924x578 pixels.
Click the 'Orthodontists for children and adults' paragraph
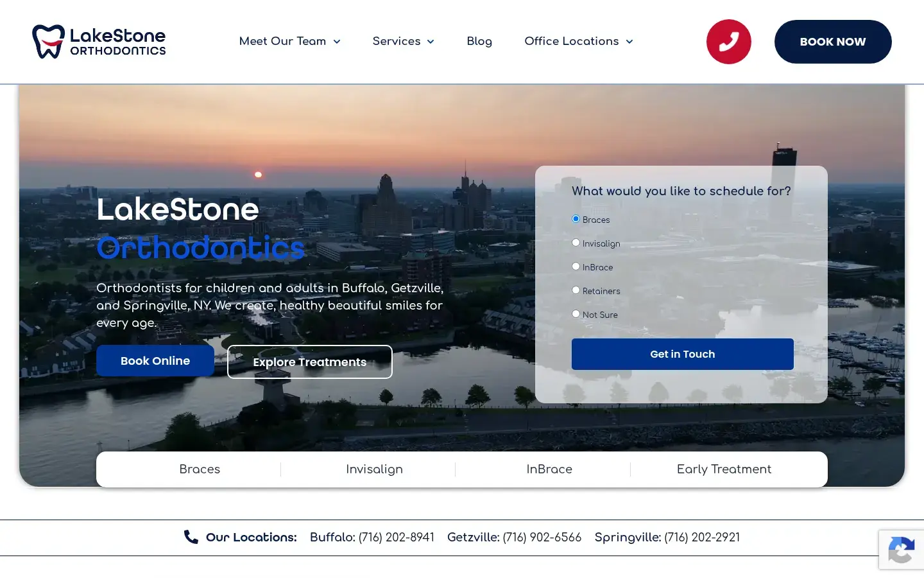(x=269, y=305)
